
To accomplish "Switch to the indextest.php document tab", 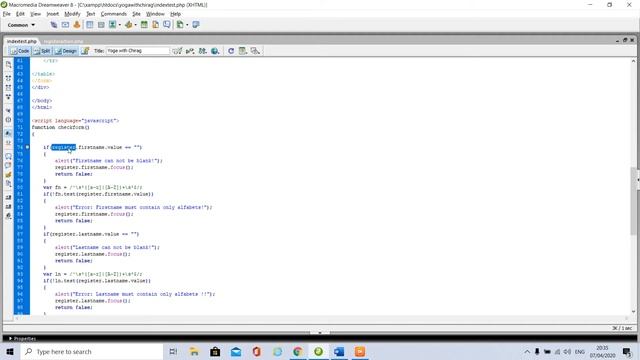I will pos(22,41).
